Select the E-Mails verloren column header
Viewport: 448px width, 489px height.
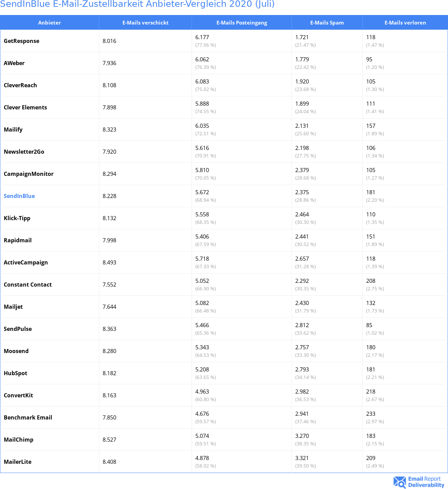[x=405, y=22]
